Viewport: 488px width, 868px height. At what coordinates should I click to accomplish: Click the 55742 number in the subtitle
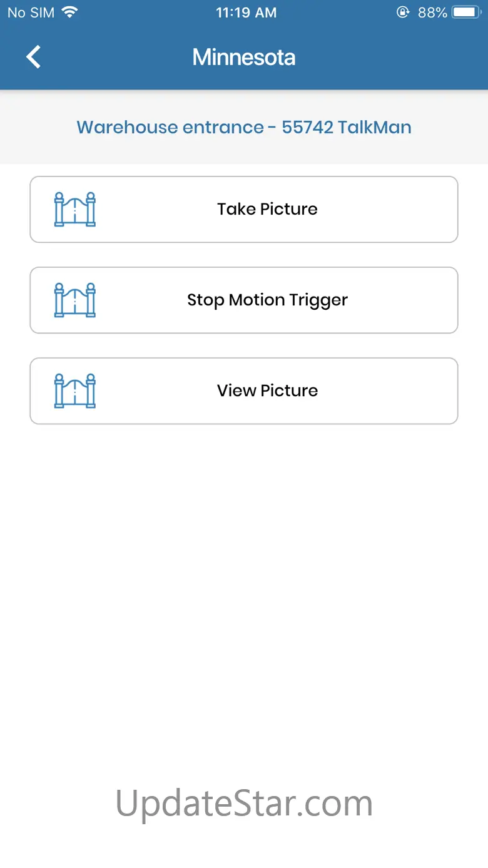tap(307, 127)
